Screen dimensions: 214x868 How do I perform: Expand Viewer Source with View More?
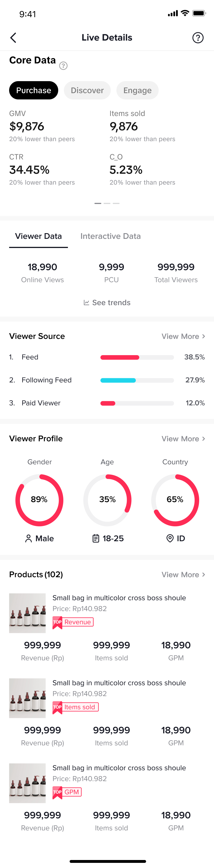[x=183, y=336]
